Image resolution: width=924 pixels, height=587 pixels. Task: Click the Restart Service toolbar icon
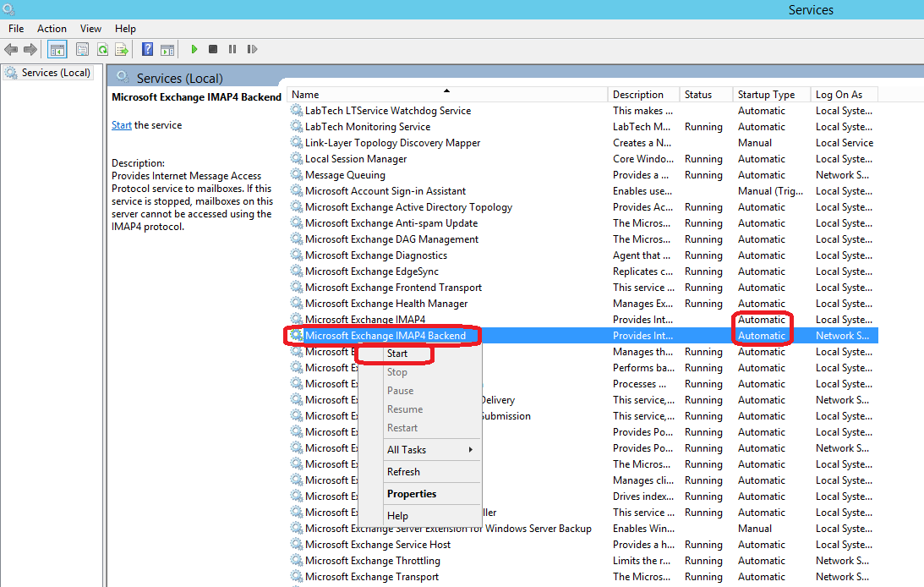pyautogui.click(x=252, y=50)
